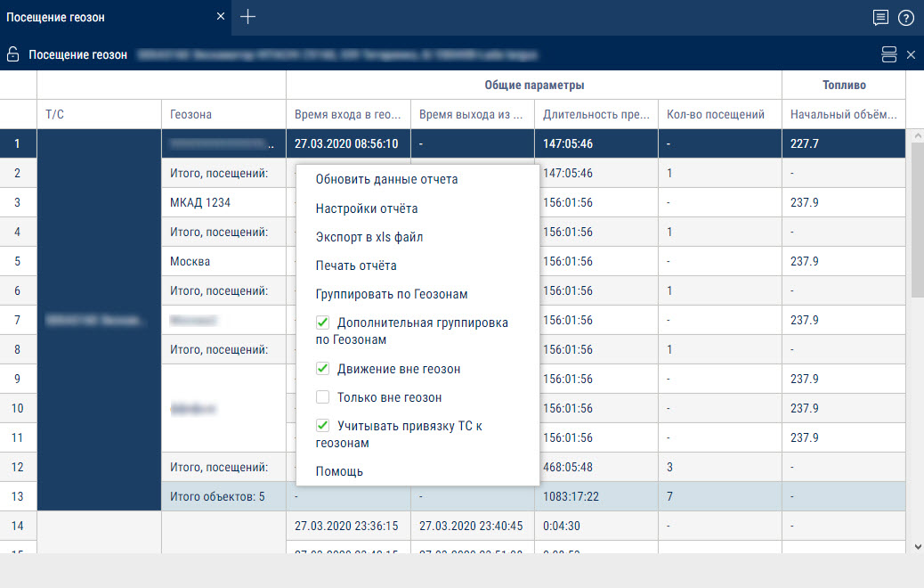Click the 0:04:30 duration cell
Viewport: 924px width, 588px height.
pos(596,526)
